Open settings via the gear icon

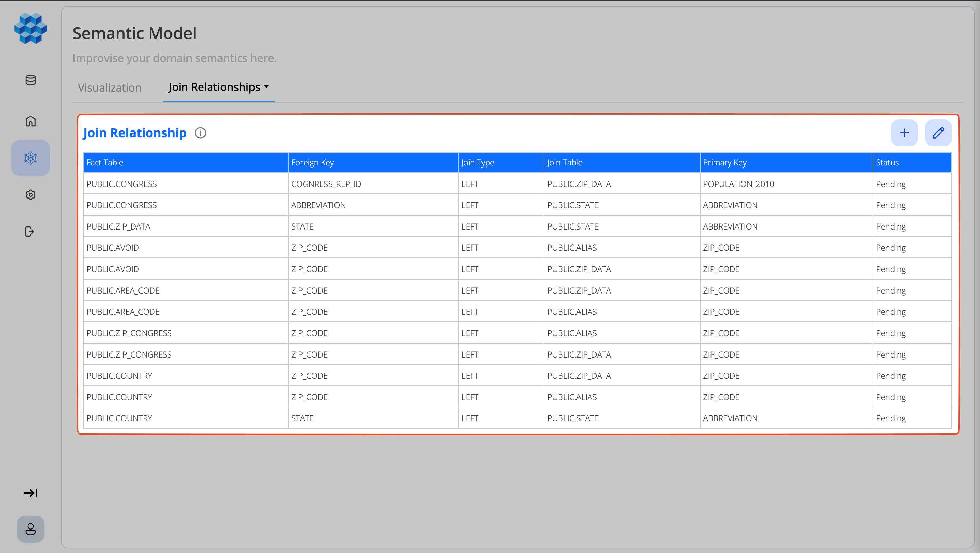(30, 195)
